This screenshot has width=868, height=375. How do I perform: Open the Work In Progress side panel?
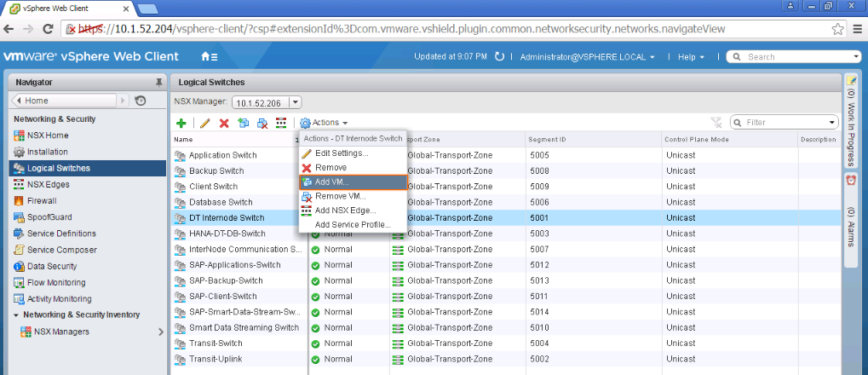851,121
